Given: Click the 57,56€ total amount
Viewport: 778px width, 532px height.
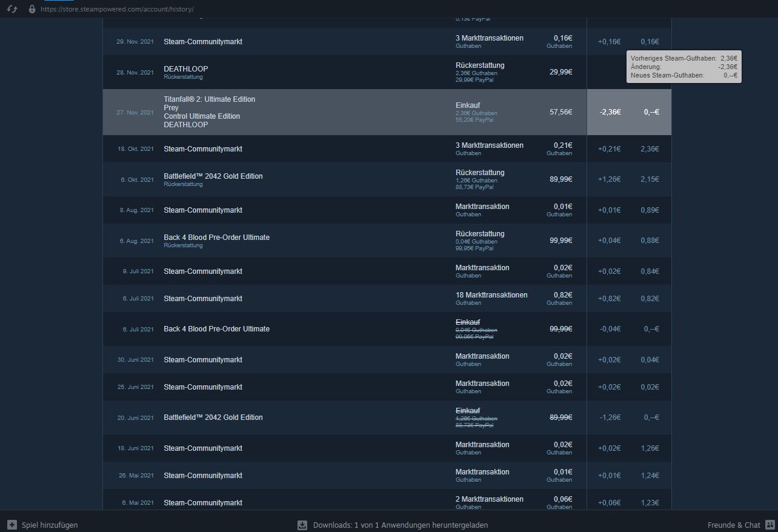Looking at the screenshot, I should [x=560, y=112].
